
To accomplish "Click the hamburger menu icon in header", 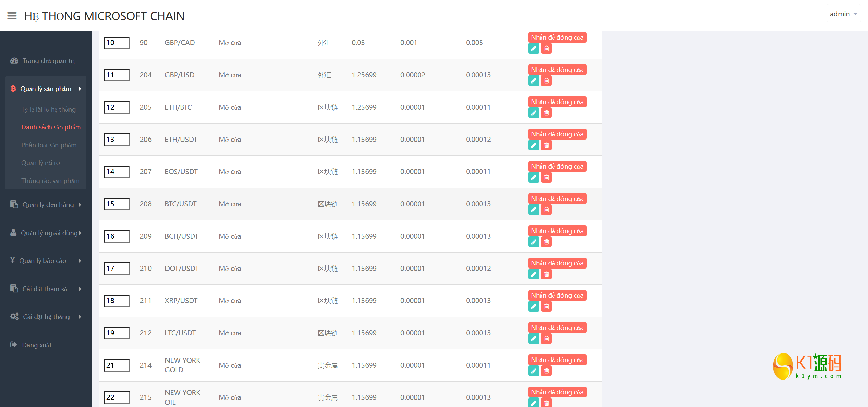I will [x=12, y=16].
